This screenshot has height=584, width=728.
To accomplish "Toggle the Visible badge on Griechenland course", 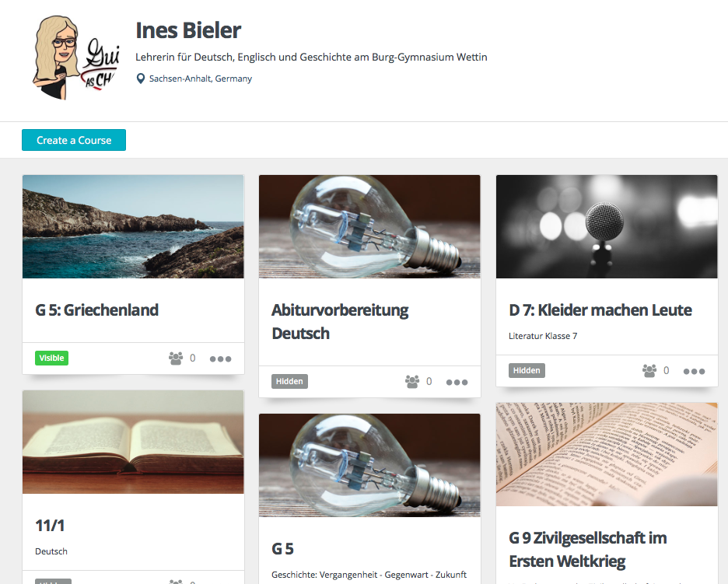I will coord(51,358).
